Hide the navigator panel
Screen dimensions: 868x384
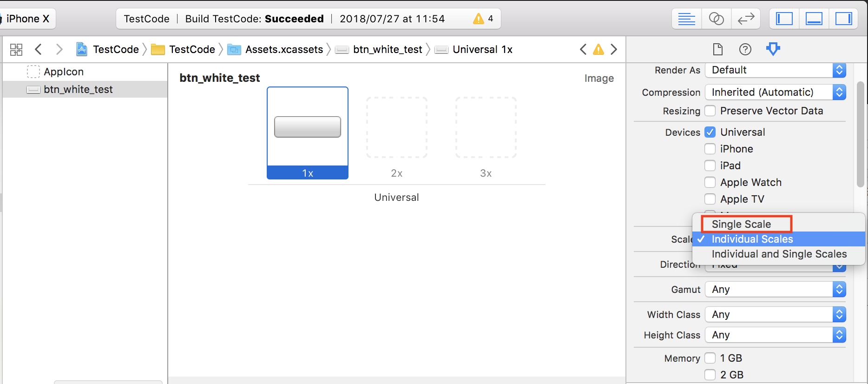[x=784, y=19]
